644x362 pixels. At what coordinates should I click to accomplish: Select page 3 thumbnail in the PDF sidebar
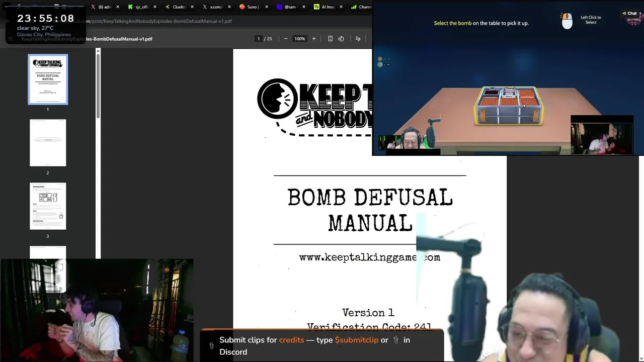click(48, 206)
